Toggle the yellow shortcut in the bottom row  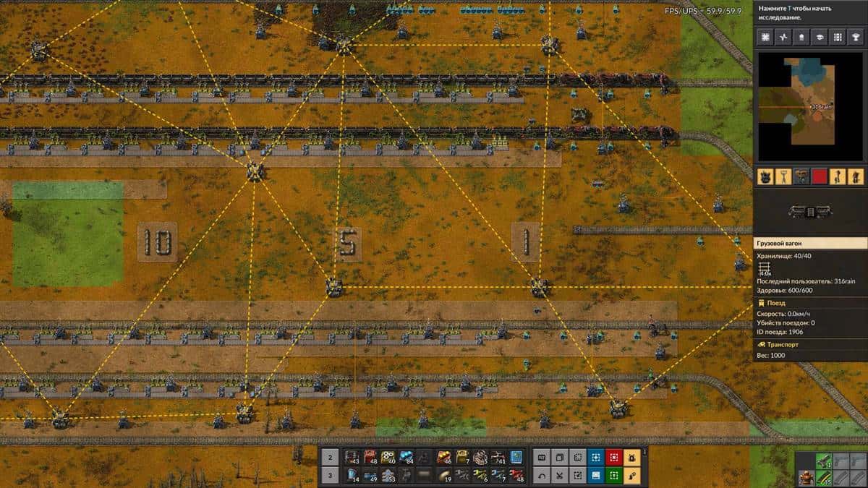pyautogui.click(x=631, y=476)
